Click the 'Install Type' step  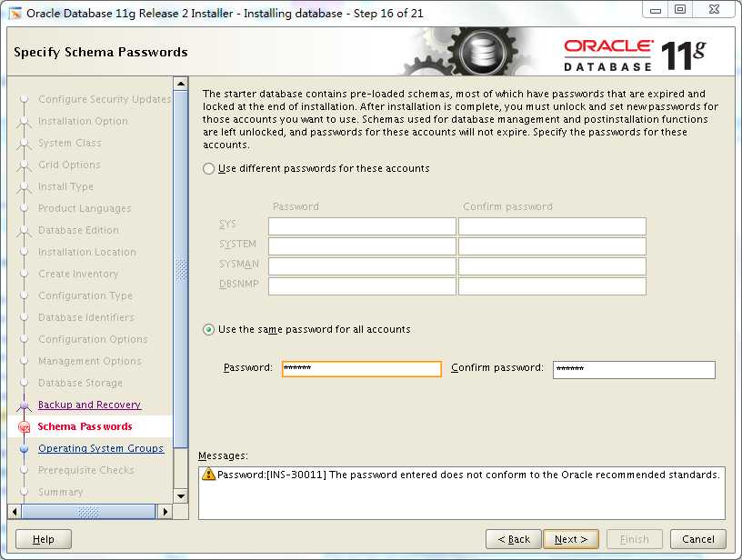65,186
